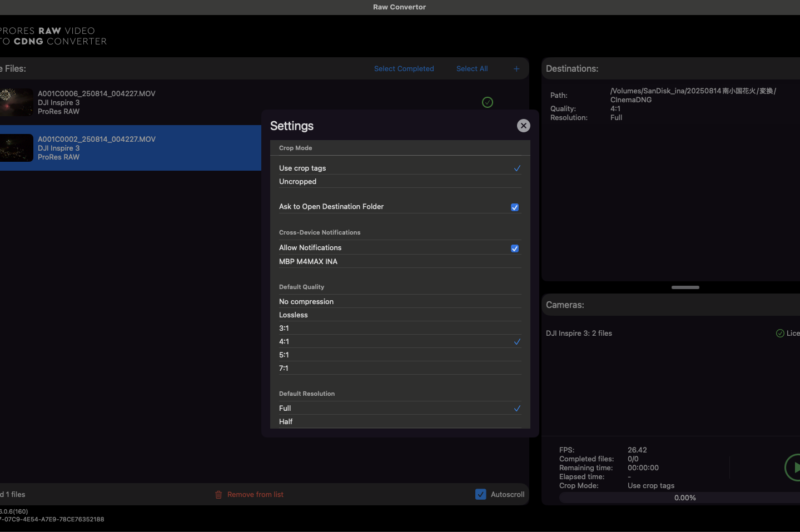800x532 pixels.
Task: Choose No compression quality
Action: pyautogui.click(x=400, y=301)
